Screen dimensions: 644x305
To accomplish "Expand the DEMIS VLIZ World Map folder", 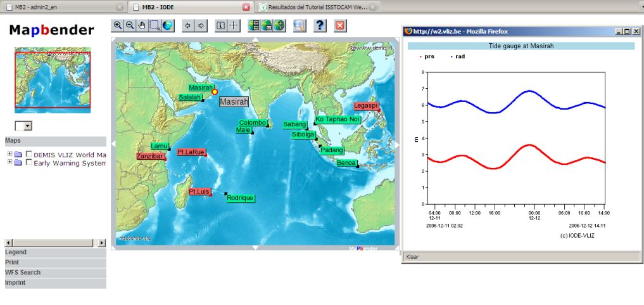I will point(9,154).
